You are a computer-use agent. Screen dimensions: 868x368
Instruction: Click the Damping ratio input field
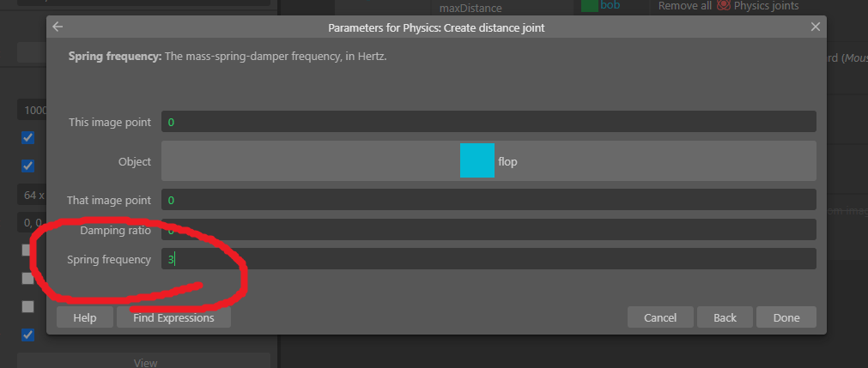488,230
